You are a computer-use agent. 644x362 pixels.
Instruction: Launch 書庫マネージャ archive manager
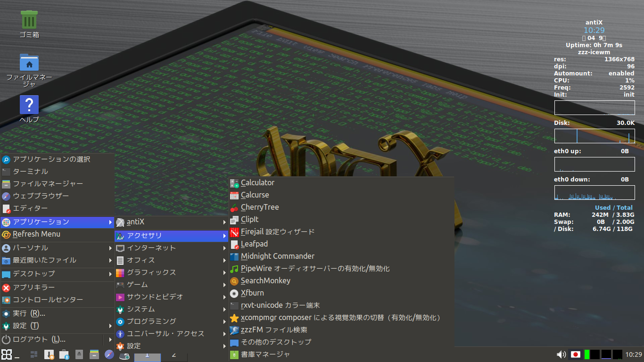click(341, 354)
